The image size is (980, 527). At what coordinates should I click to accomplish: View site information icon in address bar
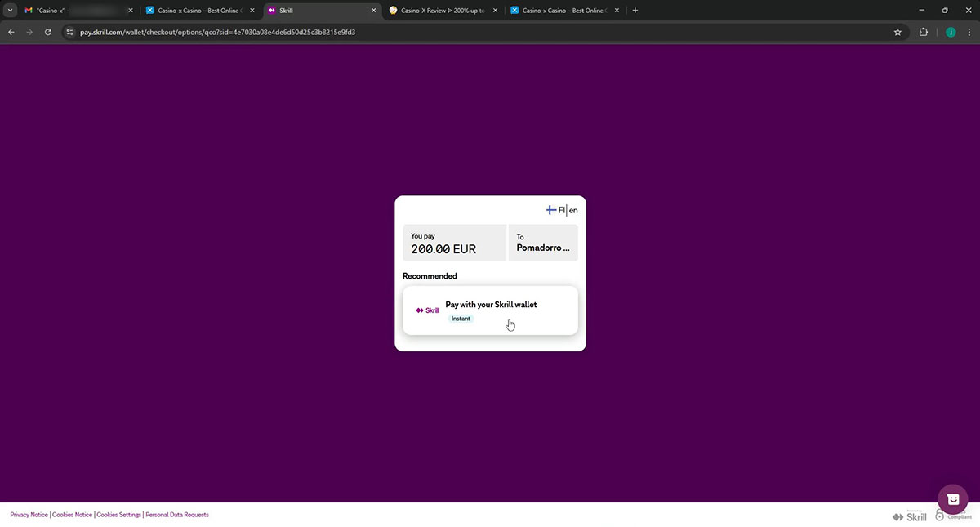70,33
